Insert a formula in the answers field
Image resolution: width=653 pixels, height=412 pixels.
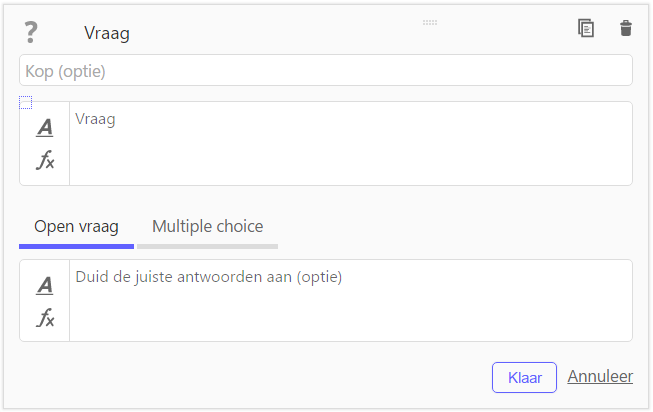coord(45,317)
